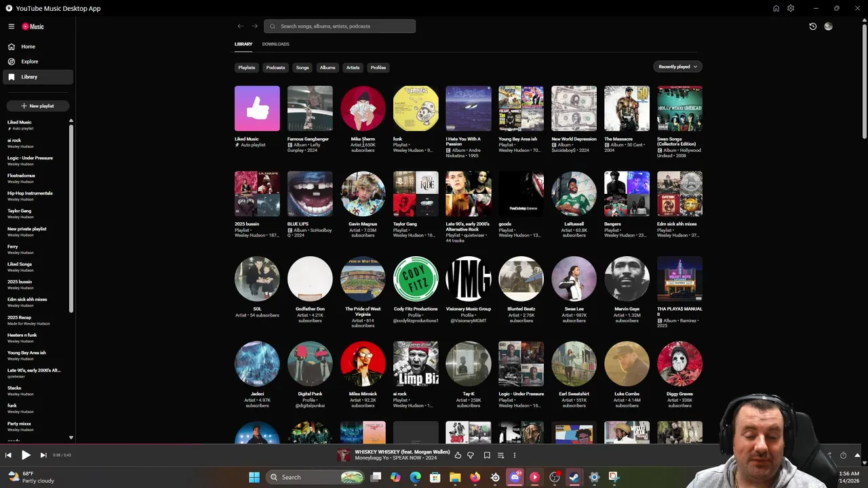Image resolution: width=868 pixels, height=488 pixels.
Task: Filter library by Podcasts chip
Action: pos(275,68)
